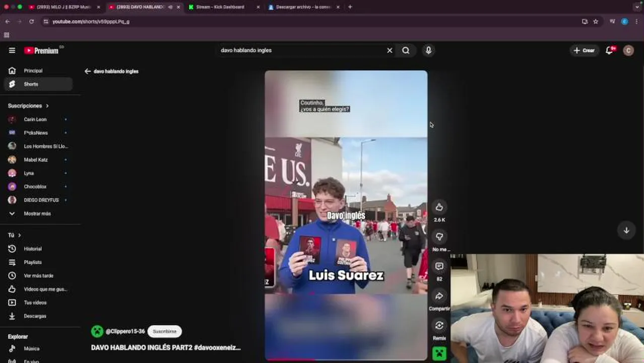Open the install/cast icon in the address bar
This screenshot has height=363, width=644.
pyautogui.click(x=585, y=22)
